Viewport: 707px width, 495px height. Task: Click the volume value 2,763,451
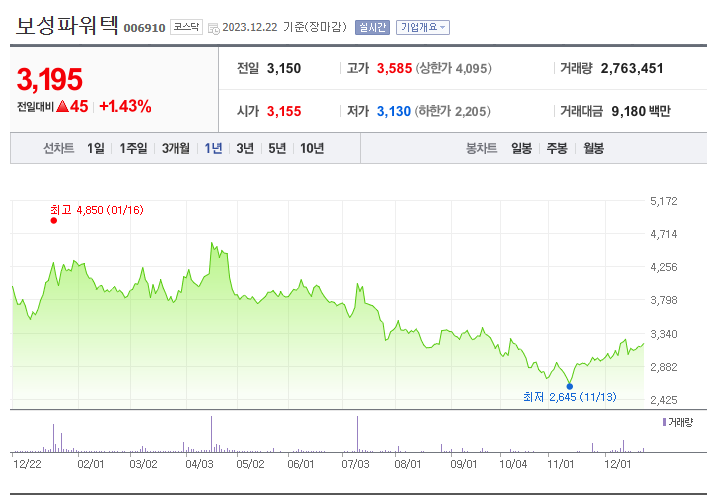(x=632, y=69)
